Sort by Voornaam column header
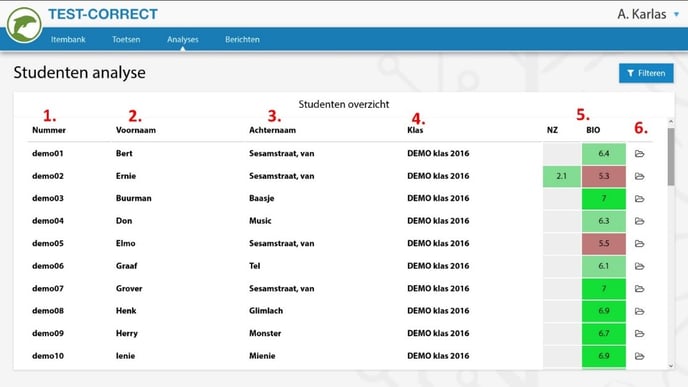The image size is (688, 387). tap(136, 130)
